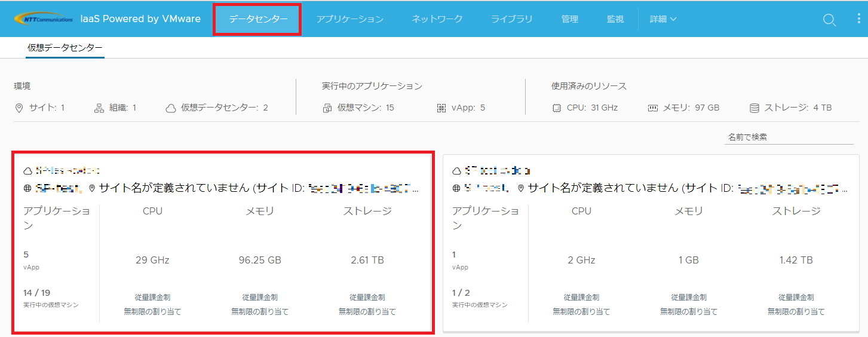
Task: Open the 管理 menu
Action: coord(570,19)
